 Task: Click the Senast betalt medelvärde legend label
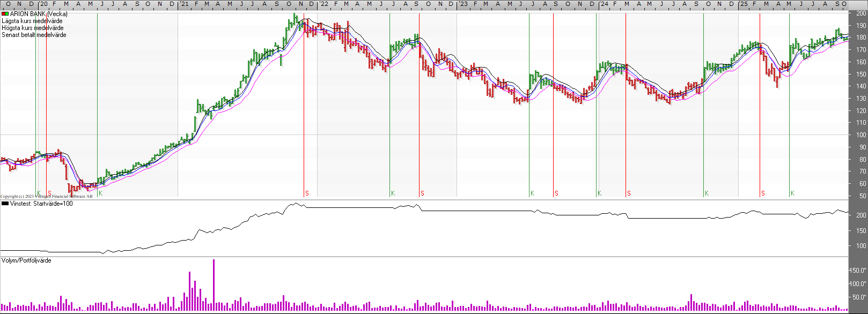coord(34,35)
